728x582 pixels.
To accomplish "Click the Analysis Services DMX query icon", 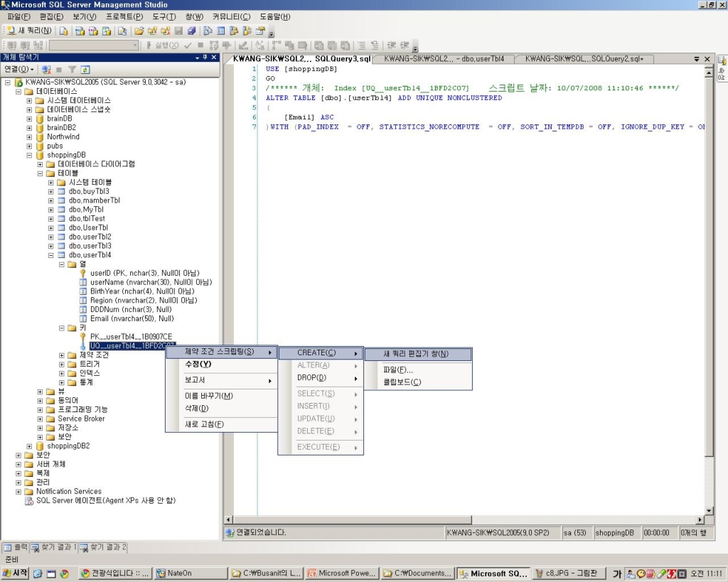I will [93, 31].
